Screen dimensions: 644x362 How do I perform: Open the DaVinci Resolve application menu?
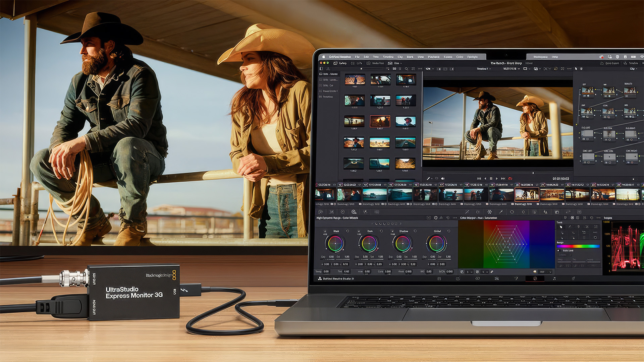pyautogui.click(x=340, y=57)
